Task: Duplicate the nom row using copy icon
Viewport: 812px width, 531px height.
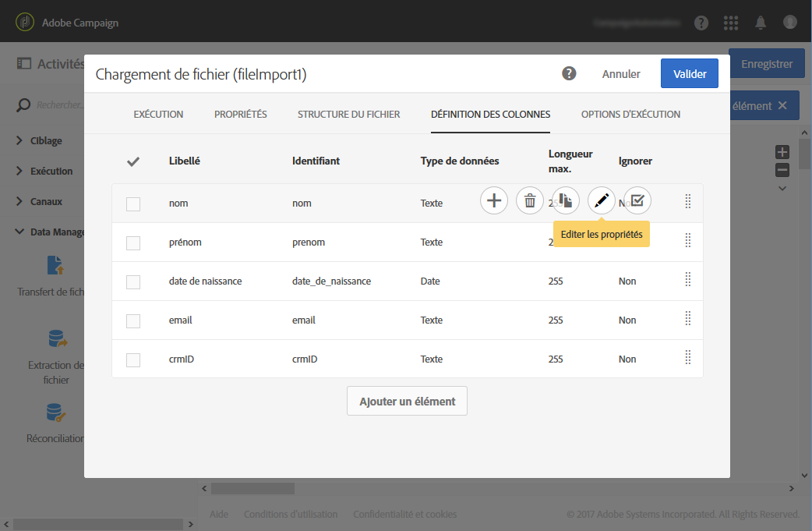Action: (x=566, y=201)
